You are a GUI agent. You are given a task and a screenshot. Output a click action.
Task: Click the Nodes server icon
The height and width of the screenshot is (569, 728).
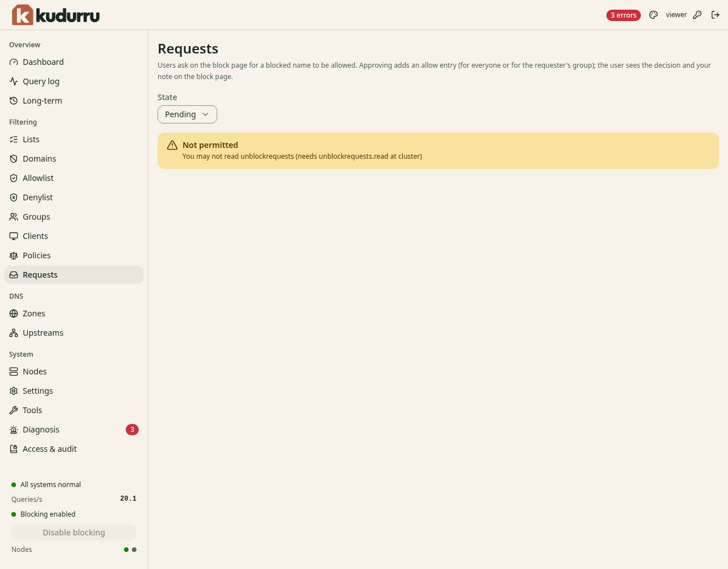tap(14, 372)
